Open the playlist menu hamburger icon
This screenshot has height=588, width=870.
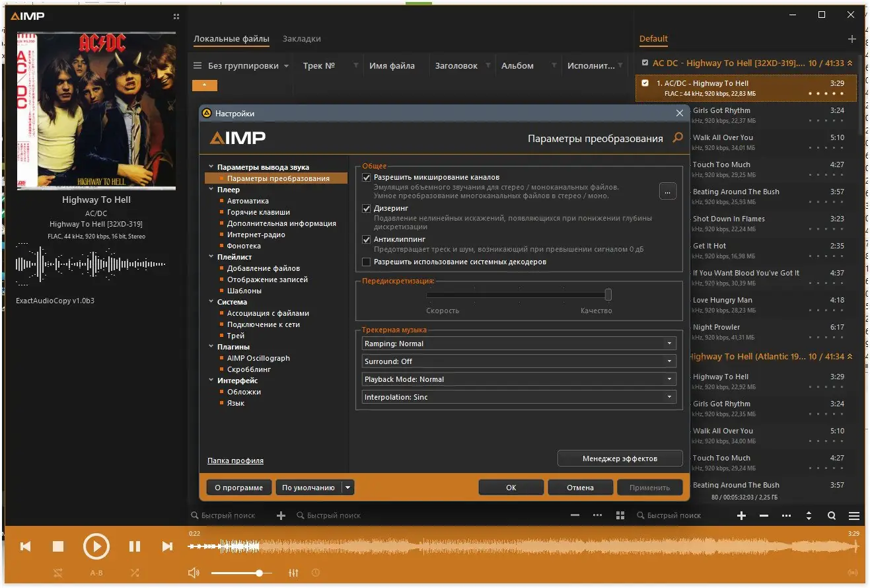pos(854,515)
